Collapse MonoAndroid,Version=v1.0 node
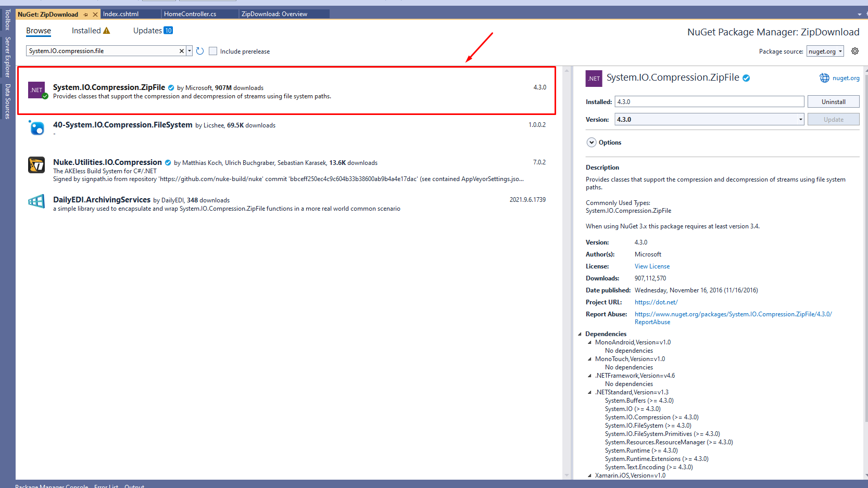Image resolution: width=868 pixels, height=488 pixels. click(x=589, y=342)
